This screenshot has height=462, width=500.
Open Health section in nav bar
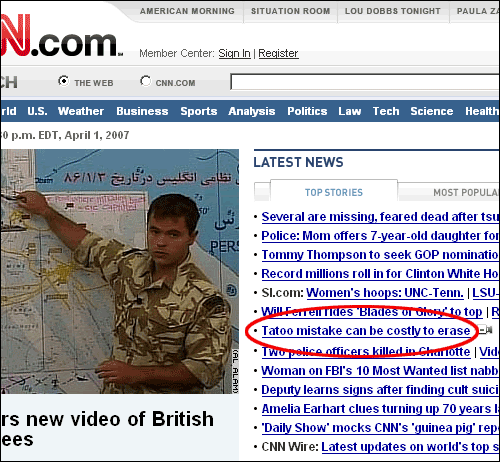click(482, 111)
